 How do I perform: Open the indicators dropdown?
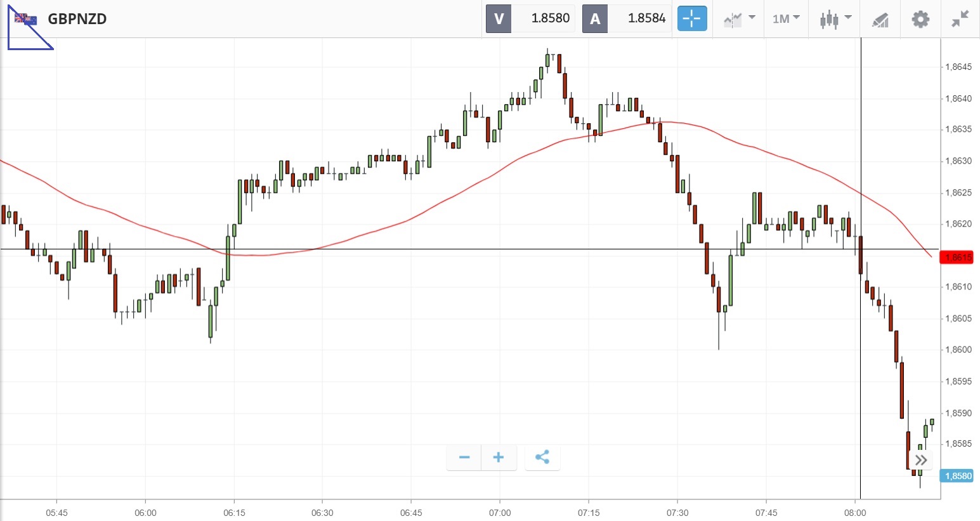739,18
